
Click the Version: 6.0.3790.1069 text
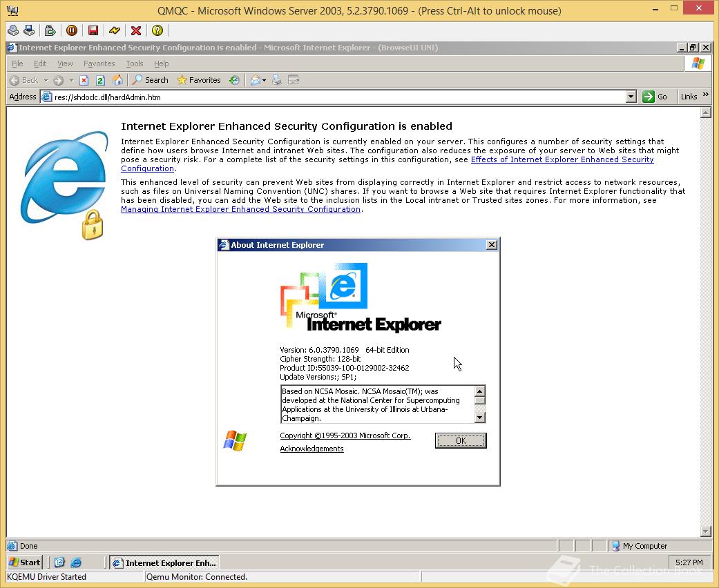[x=319, y=350]
